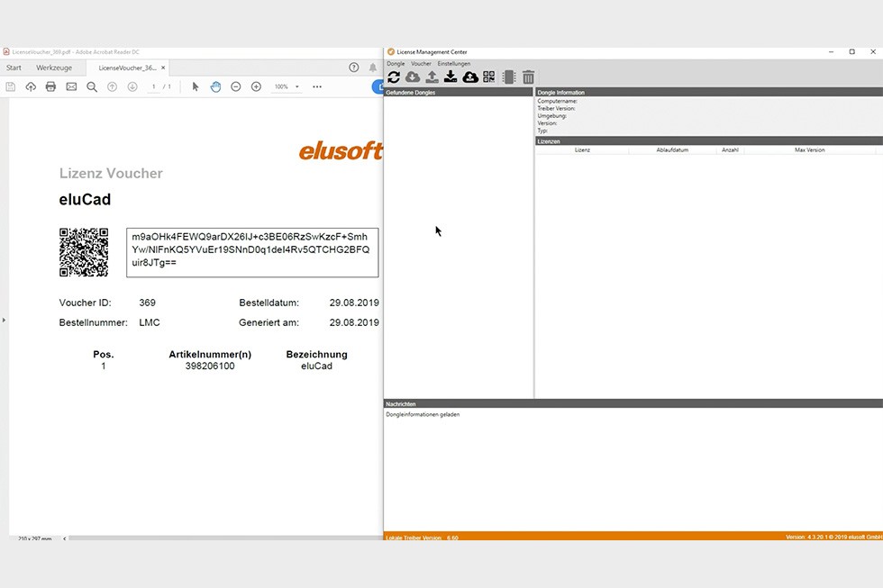Maximize the License Management Center window
Image resolution: width=883 pixels, height=588 pixels.
click(x=852, y=51)
